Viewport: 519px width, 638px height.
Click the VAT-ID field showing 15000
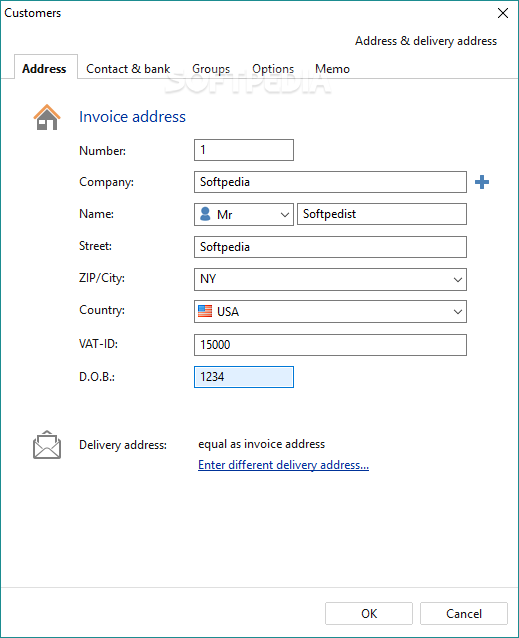coord(330,345)
